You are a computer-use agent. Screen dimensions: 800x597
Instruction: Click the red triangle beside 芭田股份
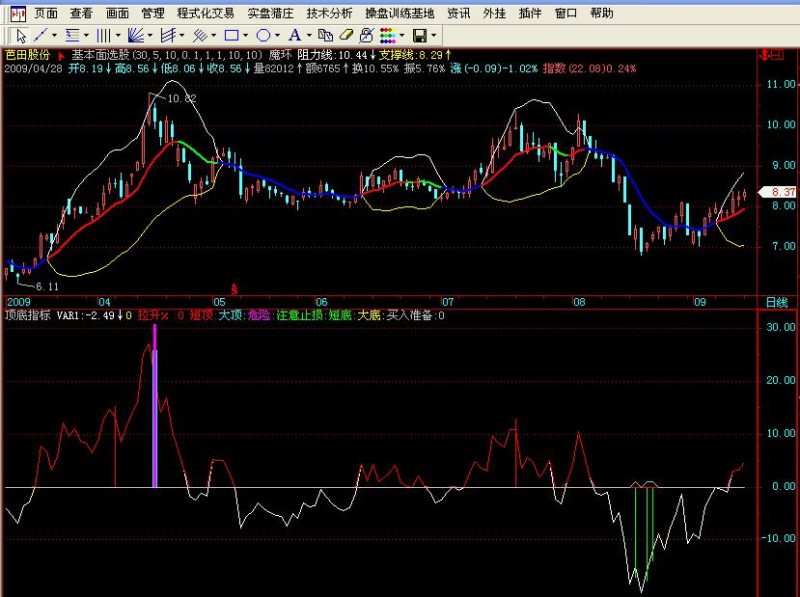pos(61,56)
